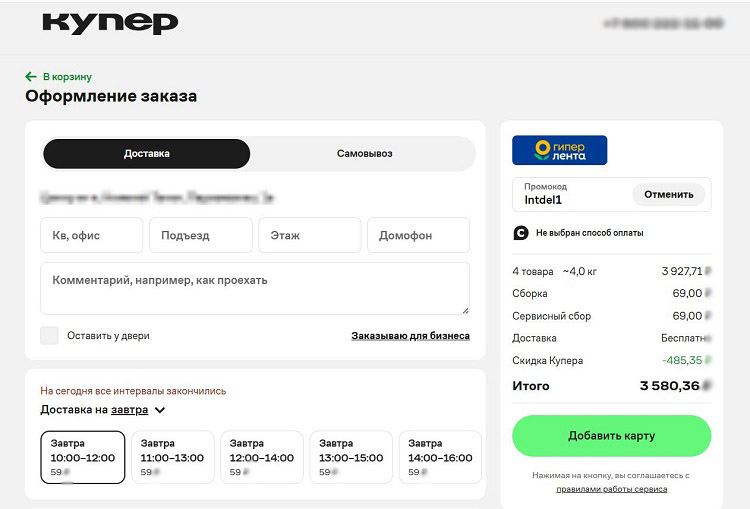Open 'Заказываю для бизнеса' link

point(410,336)
